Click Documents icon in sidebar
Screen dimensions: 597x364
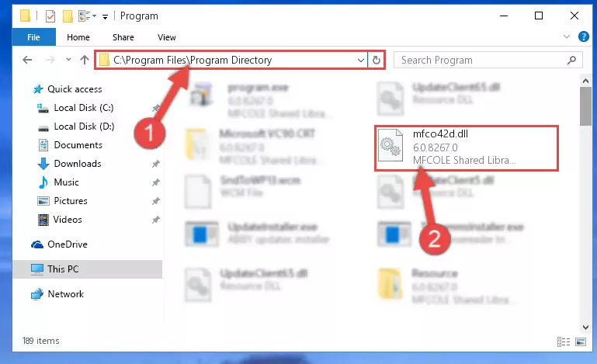point(43,145)
